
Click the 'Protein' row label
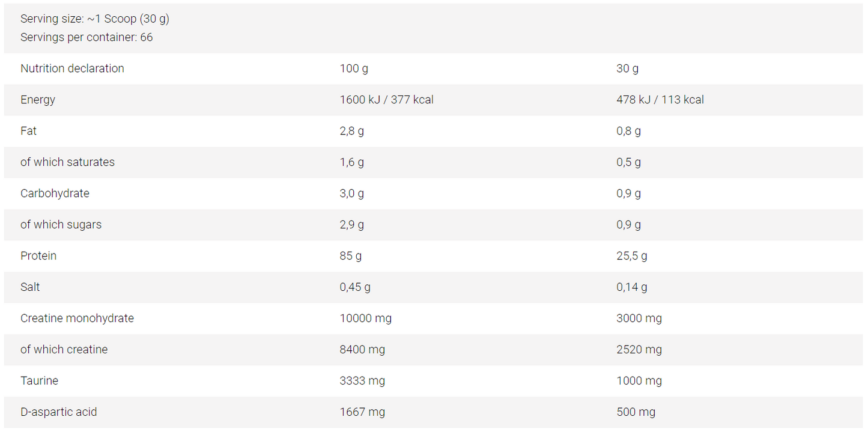38,256
